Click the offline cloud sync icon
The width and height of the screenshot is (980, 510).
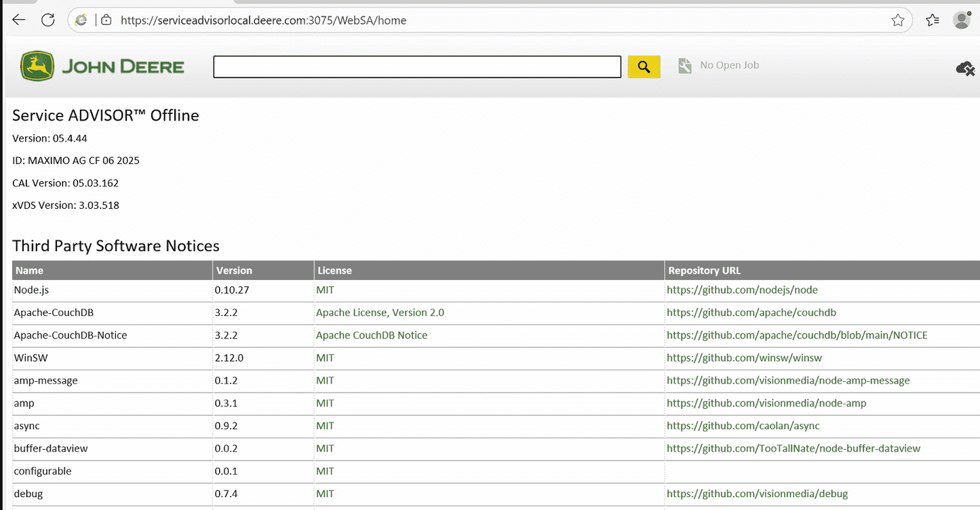[965, 68]
